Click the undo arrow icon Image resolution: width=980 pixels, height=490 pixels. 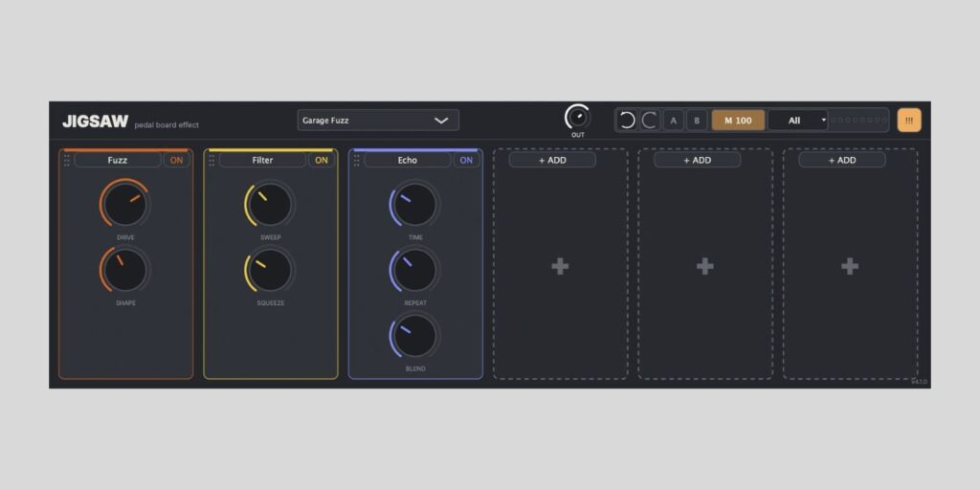(x=627, y=120)
